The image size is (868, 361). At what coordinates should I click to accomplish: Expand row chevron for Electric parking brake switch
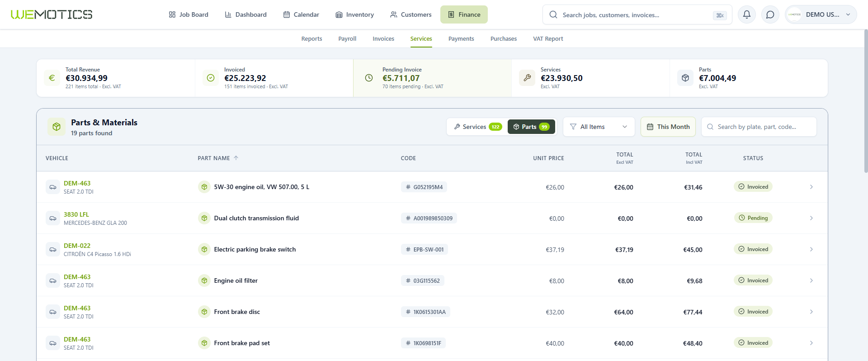811,249
